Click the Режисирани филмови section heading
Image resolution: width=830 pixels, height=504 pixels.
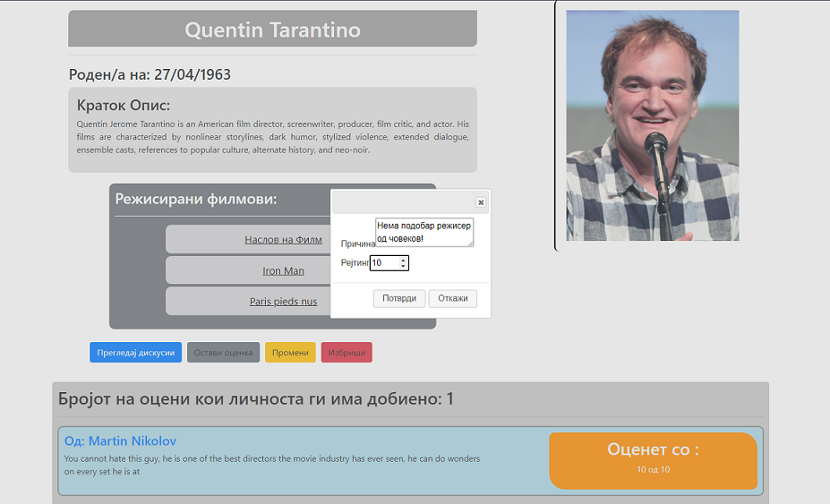[196, 199]
